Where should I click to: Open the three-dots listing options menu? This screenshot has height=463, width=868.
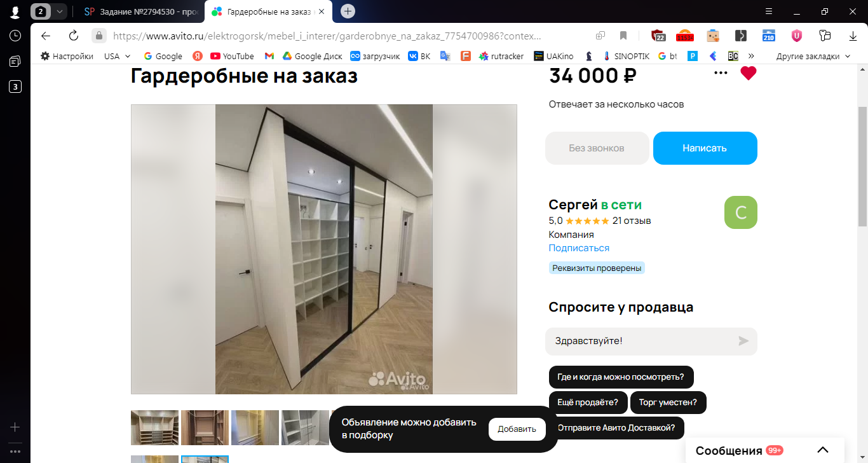pyautogui.click(x=721, y=73)
